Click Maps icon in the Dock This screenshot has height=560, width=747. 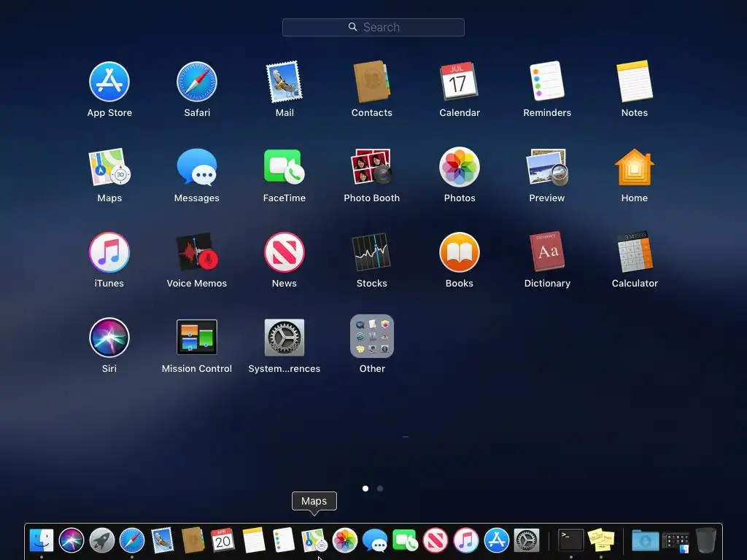(314, 540)
